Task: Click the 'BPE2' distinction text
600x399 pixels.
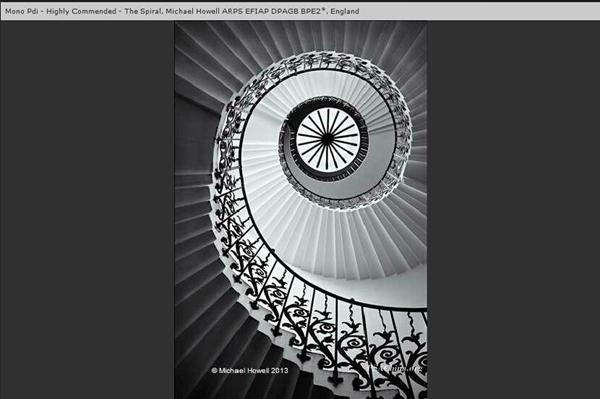Action: 312,11
